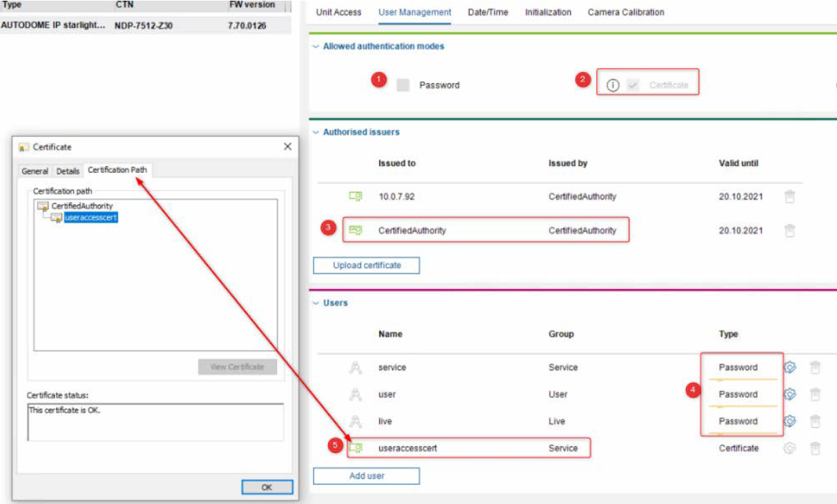Delete the service user

pyautogui.click(x=815, y=367)
